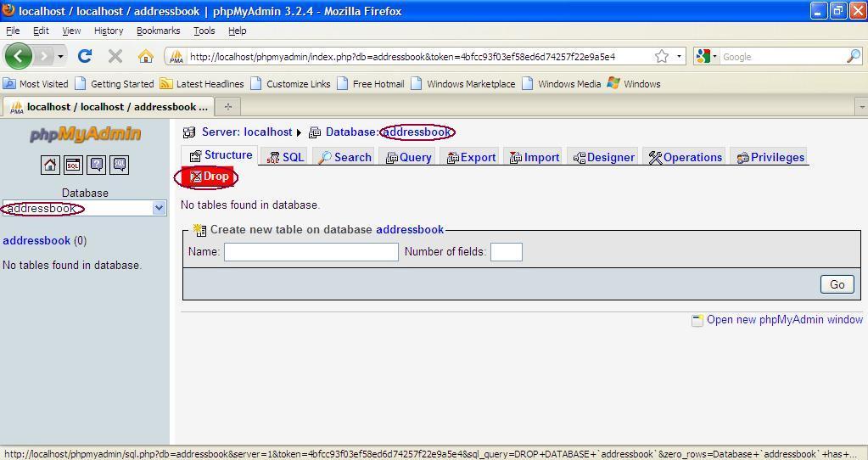Viewport: 868px width, 460px height.
Task: Click the phpMyAdmin logo
Action: [85, 134]
